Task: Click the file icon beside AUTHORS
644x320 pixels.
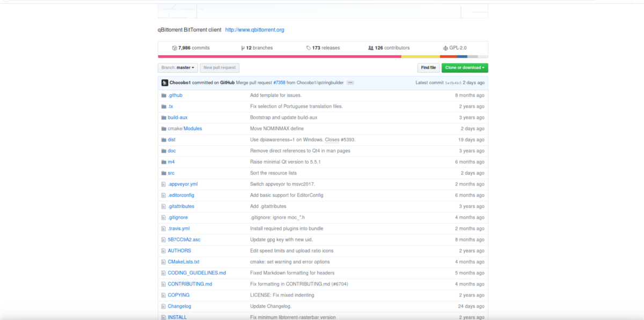Action: point(164,250)
